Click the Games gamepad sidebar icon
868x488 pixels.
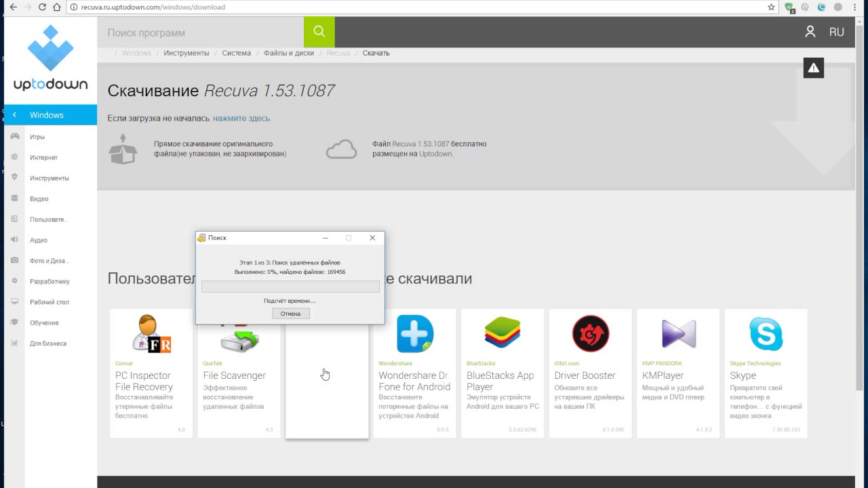[15, 136]
